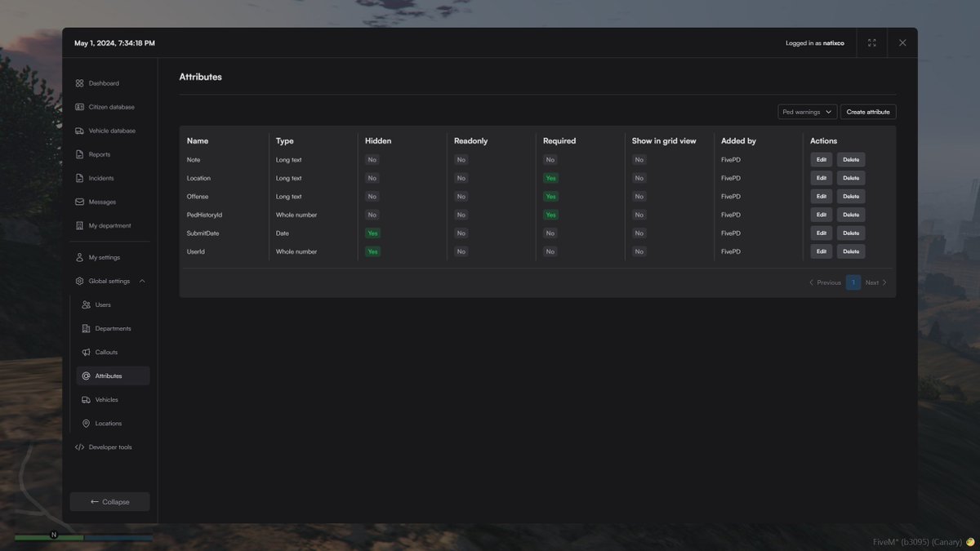
Task: Click the Show in grid view header
Action: [664, 141]
